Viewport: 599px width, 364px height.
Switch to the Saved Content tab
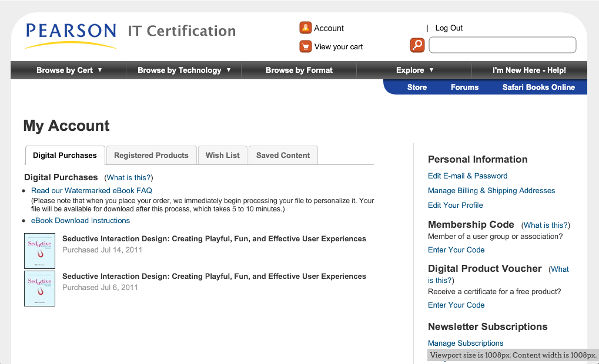tap(283, 156)
